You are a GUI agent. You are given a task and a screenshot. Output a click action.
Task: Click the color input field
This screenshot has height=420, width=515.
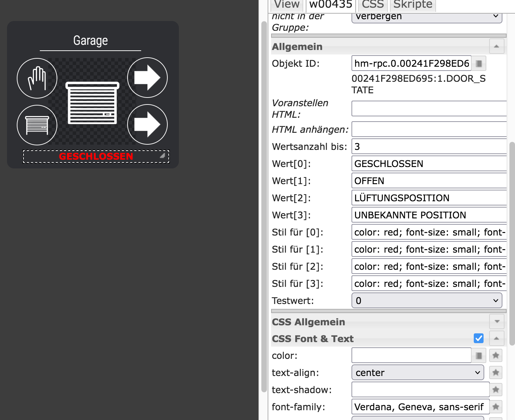pos(412,355)
